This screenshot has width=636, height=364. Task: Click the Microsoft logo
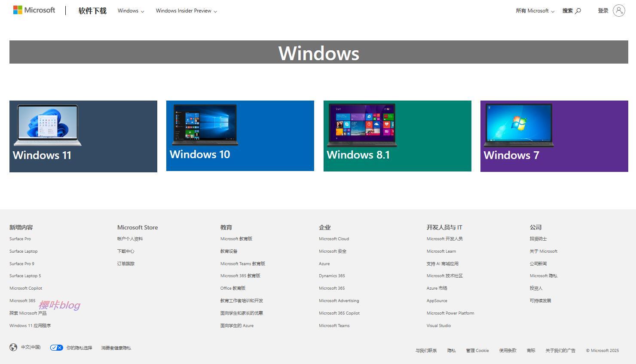coord(34,10)
